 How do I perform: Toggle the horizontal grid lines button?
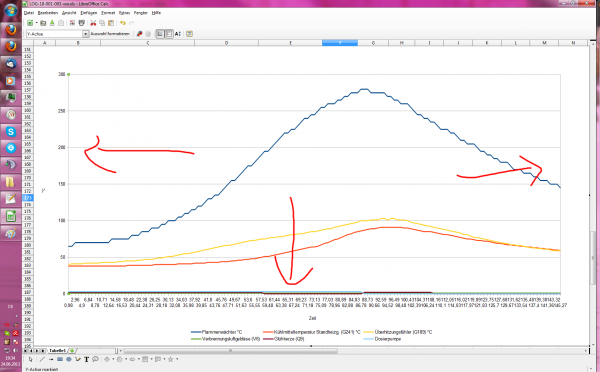160,34
